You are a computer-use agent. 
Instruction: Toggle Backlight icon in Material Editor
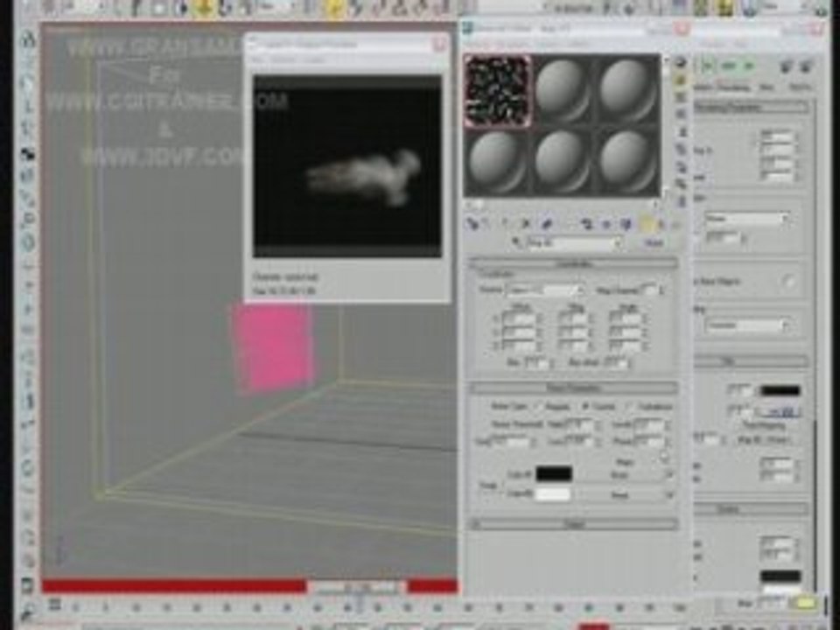click(681, 80)
